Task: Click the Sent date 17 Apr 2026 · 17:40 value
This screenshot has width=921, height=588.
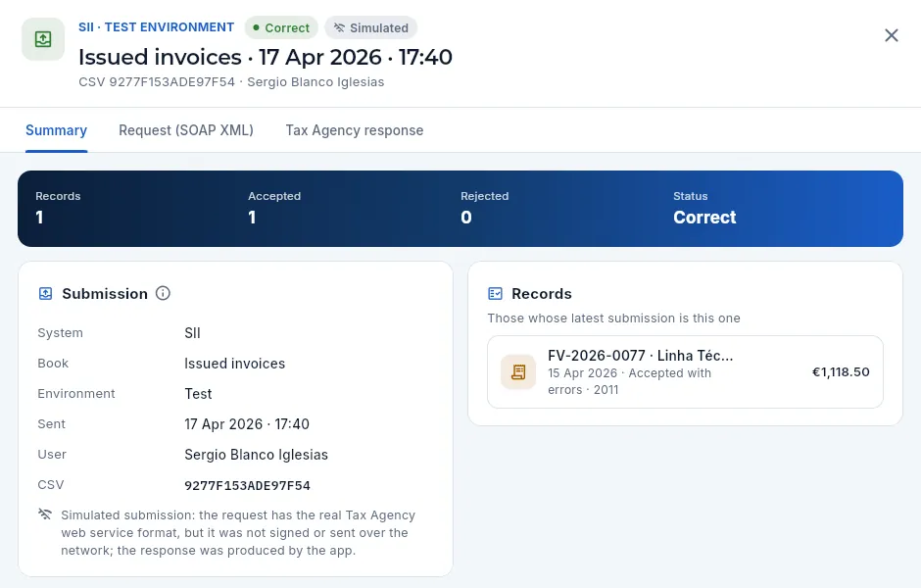Action: (x=247, y=424)
